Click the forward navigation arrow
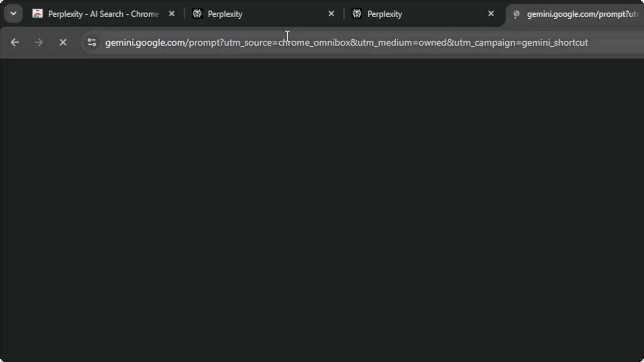 coord(39,42)
